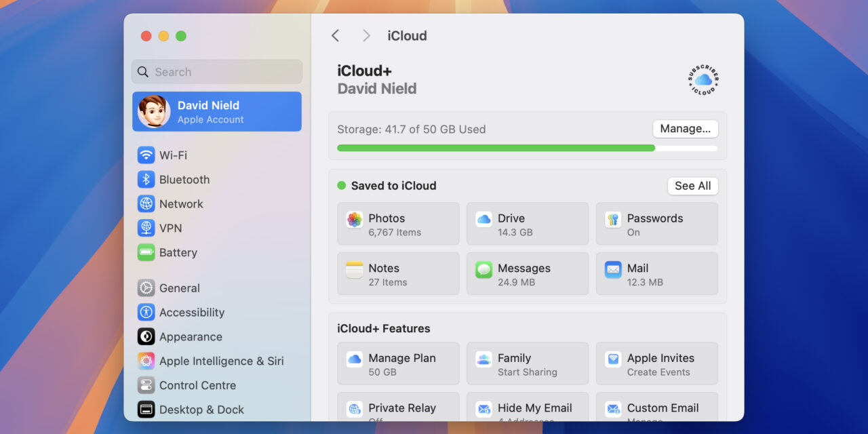Screen dimensions: 868x434
Task: Click the See All button
Action: [693, 186]
